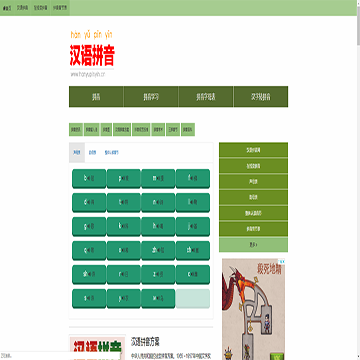Click the dragon game advertisement image
The image size is (360, 360).
point(253,309)
